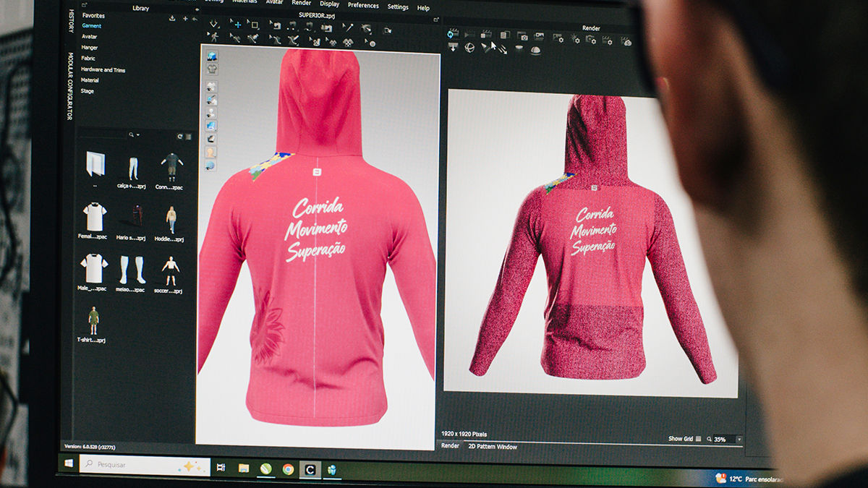Open the MODULAR CONFIGURATOR side tab

point(70,85)
